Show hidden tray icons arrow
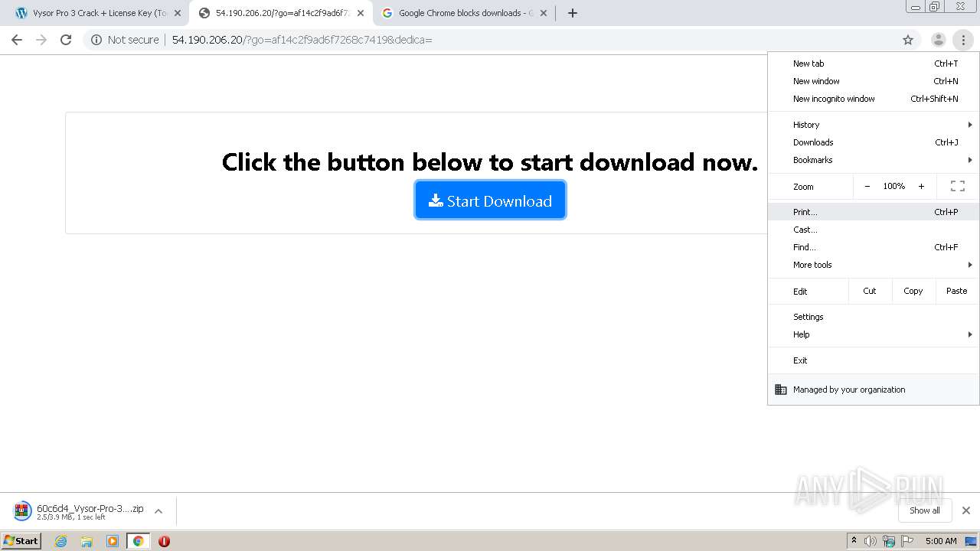 click(x=854, y=541)
